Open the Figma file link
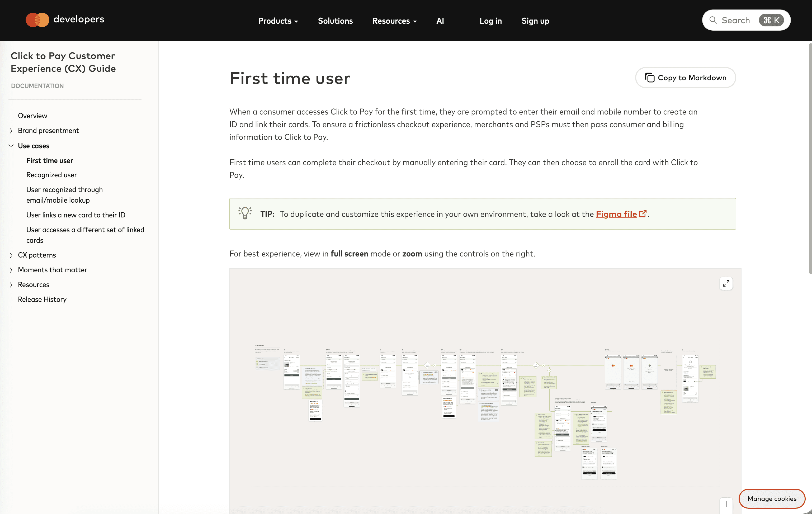This screenshot has width=812, height=514. [616, 214]
